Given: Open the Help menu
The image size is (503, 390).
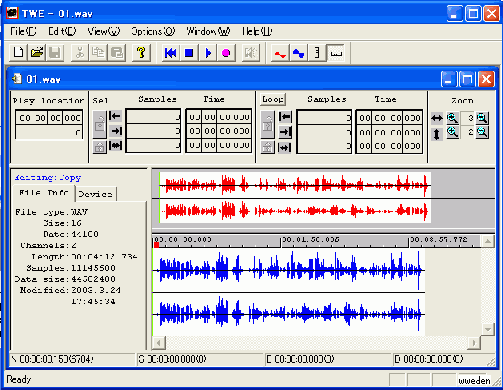Looking at the screenshot, I should click(257, 31).
